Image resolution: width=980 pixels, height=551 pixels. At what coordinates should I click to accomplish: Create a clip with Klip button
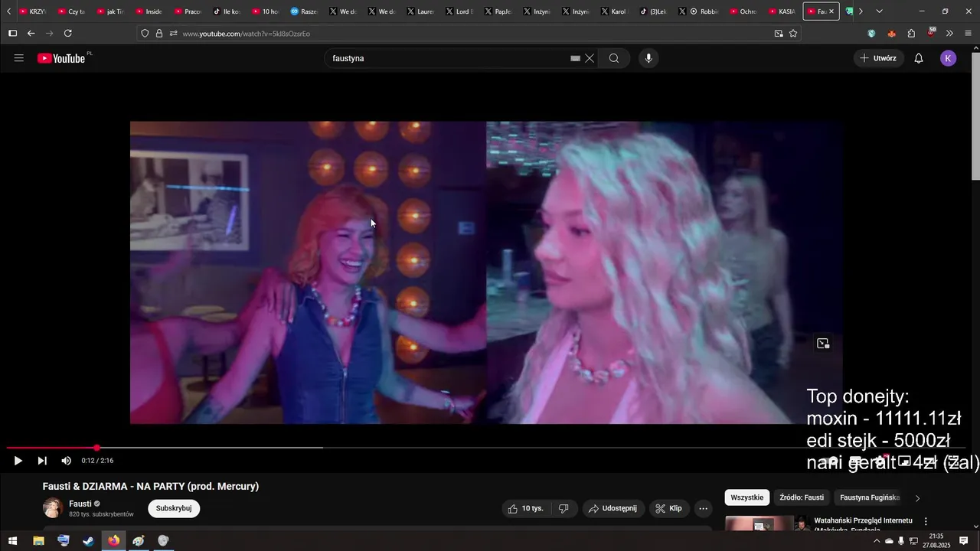(668, 508)
